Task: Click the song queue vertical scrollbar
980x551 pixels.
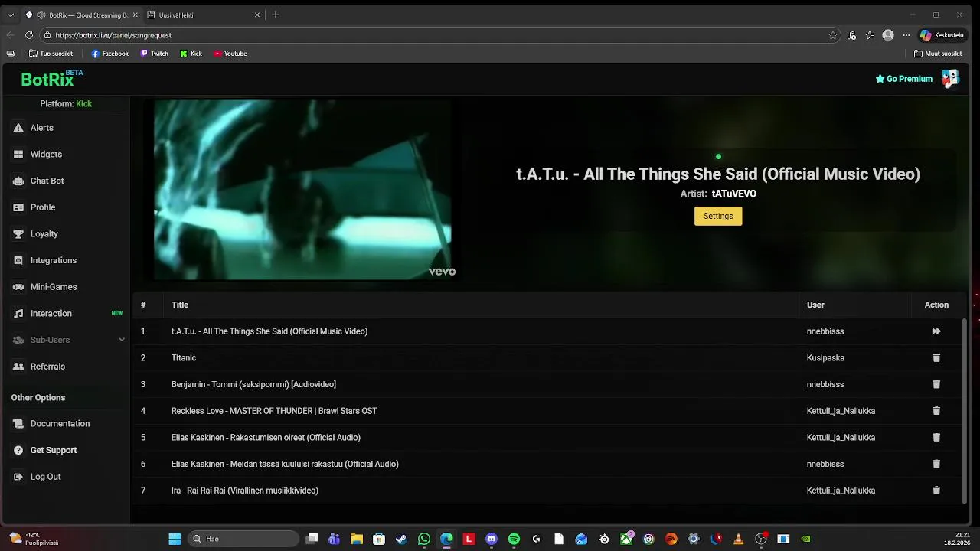Action: 964,411
